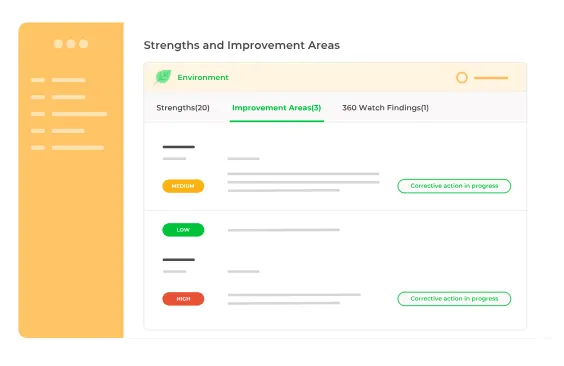Click the red HIGH severity badge

pos(183,299)
